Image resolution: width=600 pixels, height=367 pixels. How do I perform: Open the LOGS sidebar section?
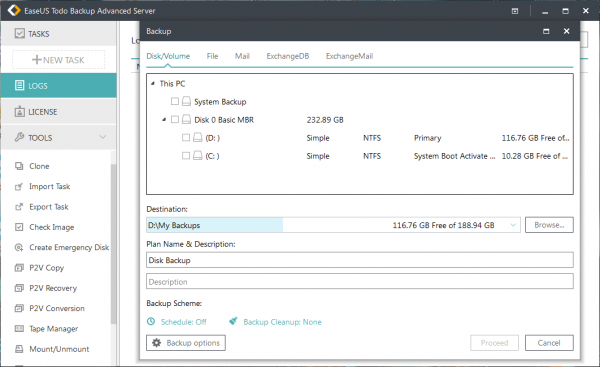click(x=59, y=85)
